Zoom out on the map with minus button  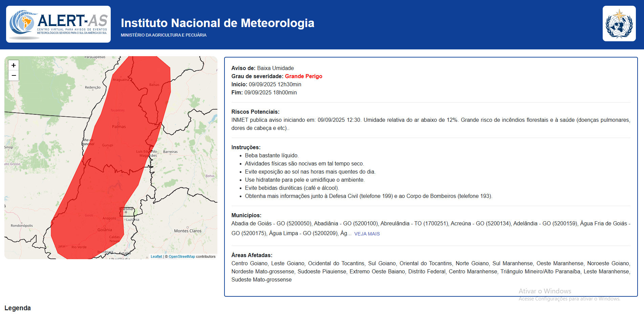(x=14, y=75)
